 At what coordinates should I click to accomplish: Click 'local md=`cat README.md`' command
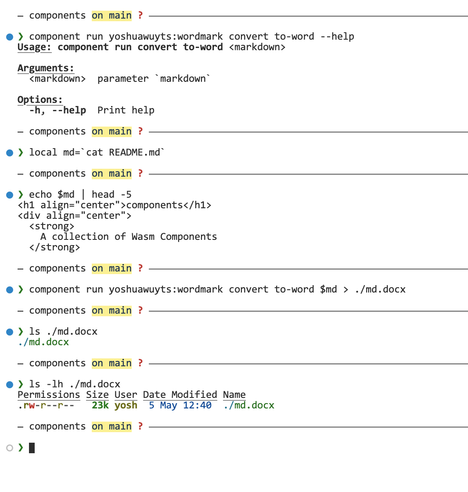[x=97, y=152]
